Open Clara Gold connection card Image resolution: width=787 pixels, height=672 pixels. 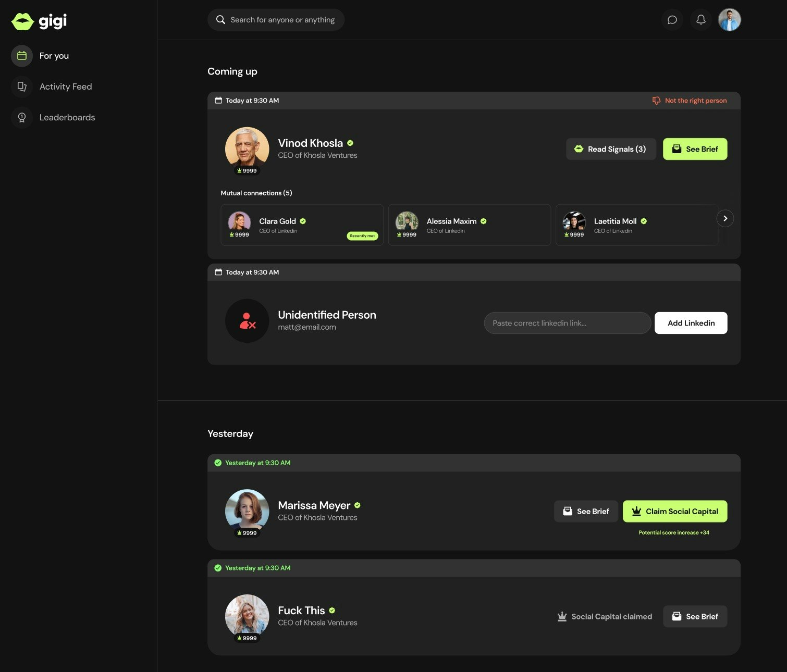pos(302,225)
